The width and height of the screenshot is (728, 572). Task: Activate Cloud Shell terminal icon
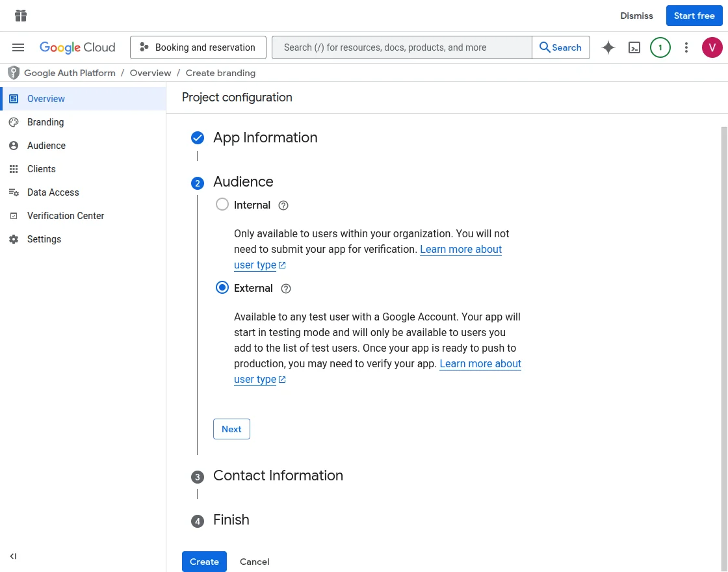pyautogui.click(x=634, y=47)
